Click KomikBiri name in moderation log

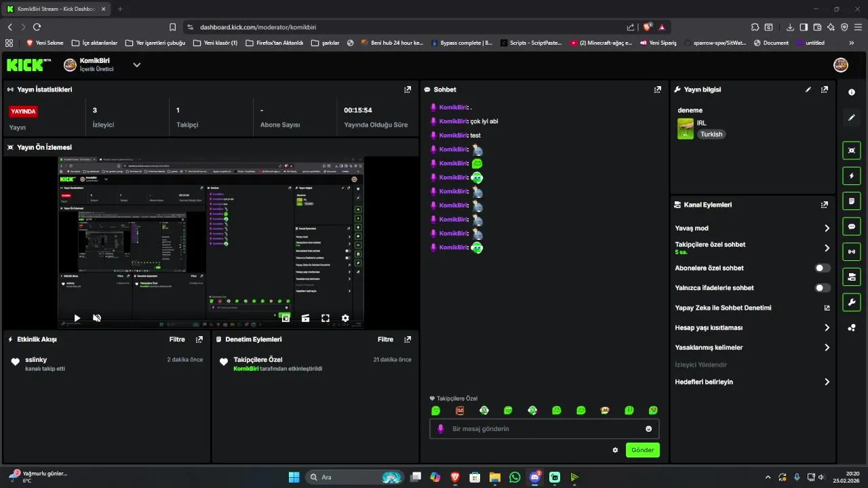point(246,369)
